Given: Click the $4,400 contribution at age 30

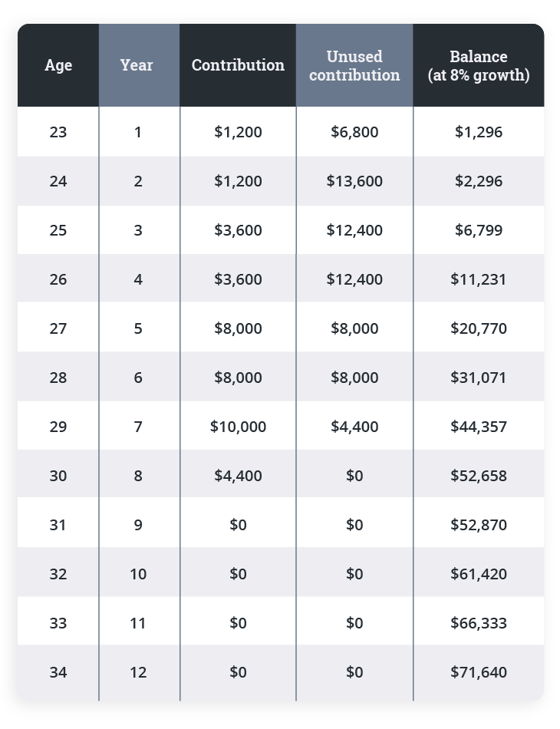Looking at the screenshot, I should pos(238,476).
